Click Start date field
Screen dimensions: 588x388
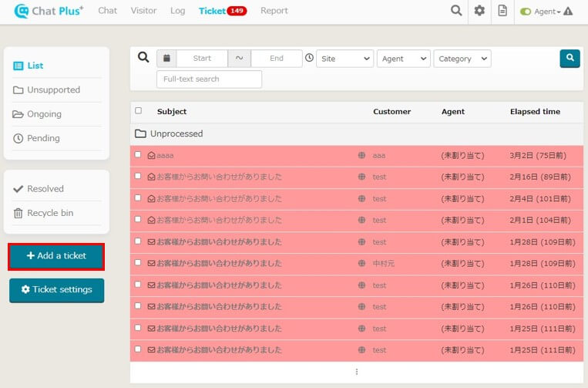coord(202,58)
